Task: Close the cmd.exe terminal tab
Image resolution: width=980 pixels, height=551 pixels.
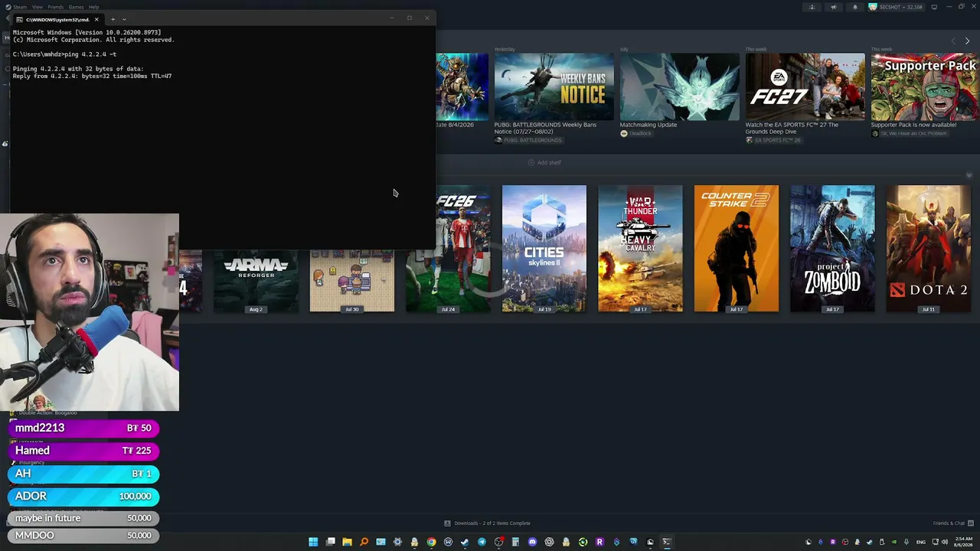Action: pos(96,19)
